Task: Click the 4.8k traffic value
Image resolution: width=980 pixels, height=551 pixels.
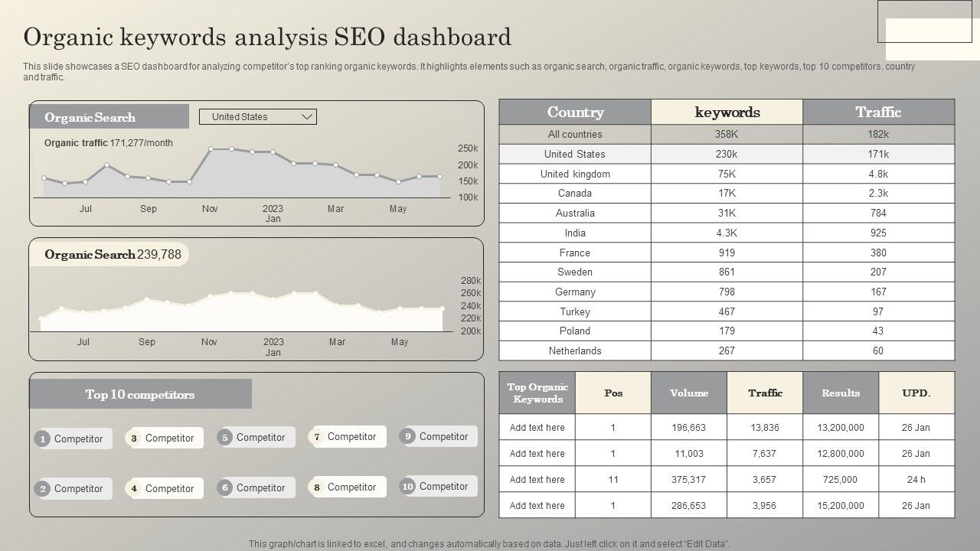Action: click(x=878, y=174)
